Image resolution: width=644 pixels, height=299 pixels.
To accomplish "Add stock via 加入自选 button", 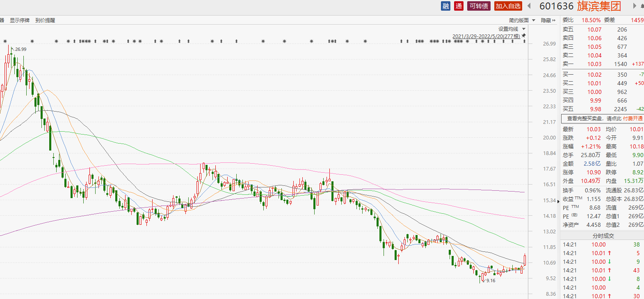I will pyautogui.click(x=508, y=6).
